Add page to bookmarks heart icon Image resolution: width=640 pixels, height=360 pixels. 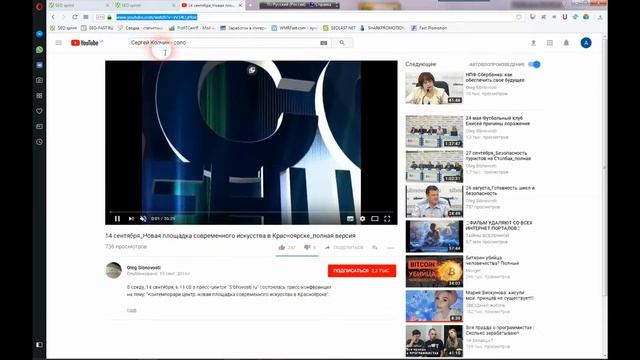519,17
